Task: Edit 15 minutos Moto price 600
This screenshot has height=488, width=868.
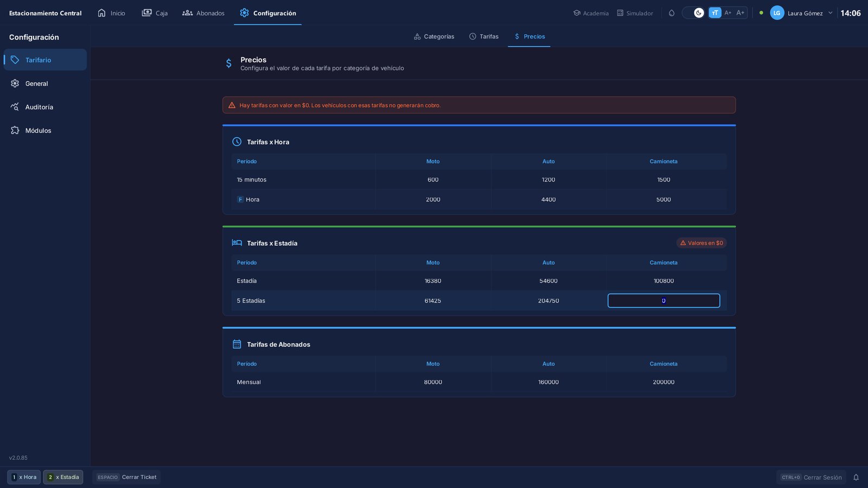Action: (433, 179)
